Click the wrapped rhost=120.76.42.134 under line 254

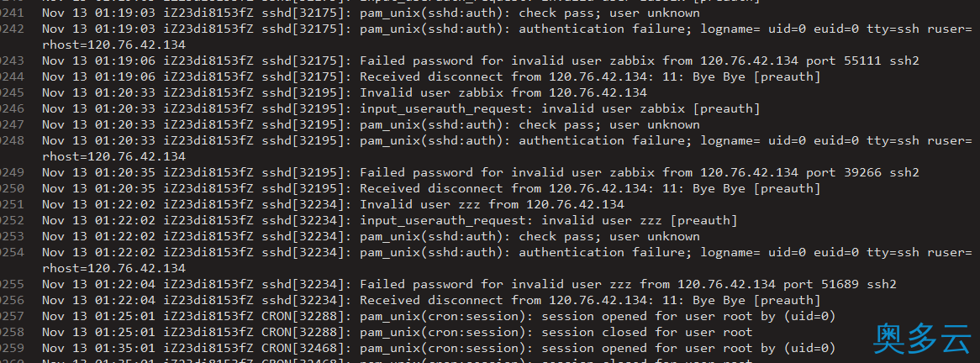[x=113, y=268]
